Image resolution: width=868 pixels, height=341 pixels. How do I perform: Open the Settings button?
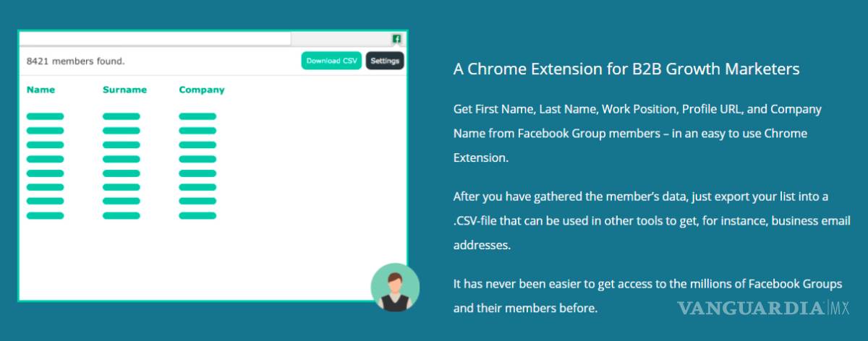(385, 61)
